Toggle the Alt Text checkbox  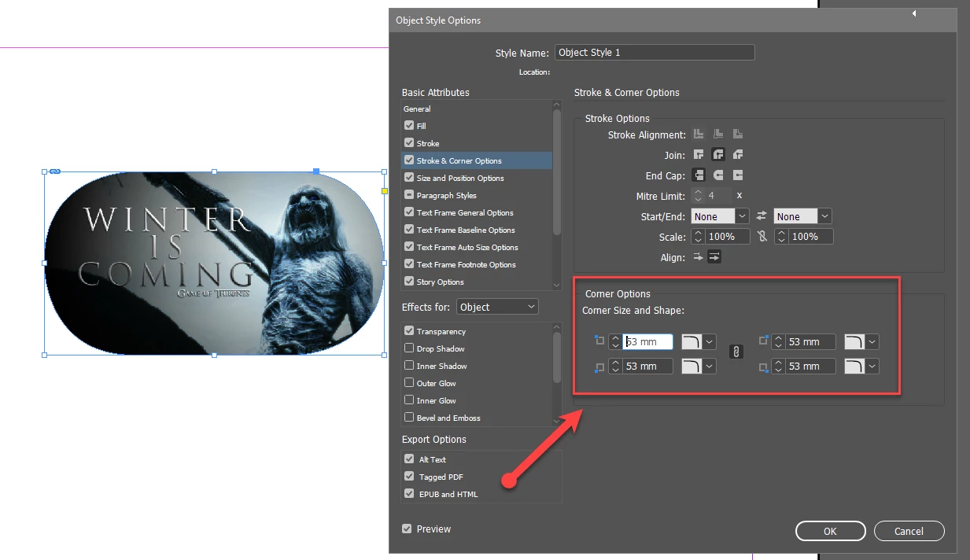(409, 459)
